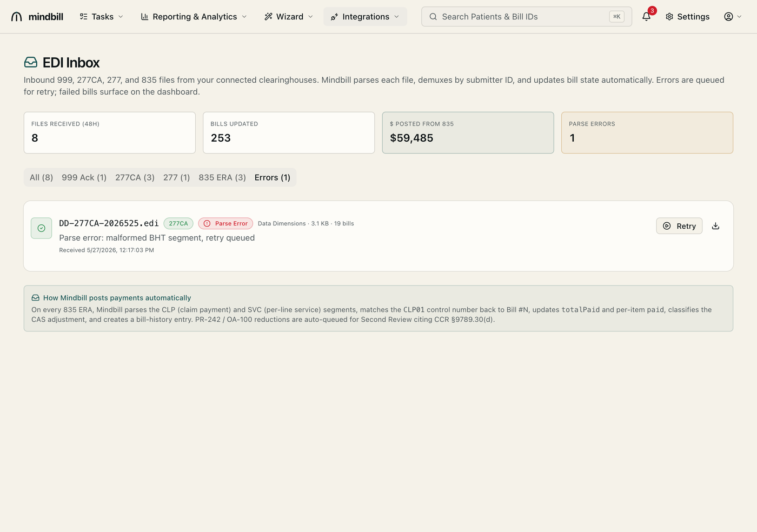
Task: Click the parse error message text
Action: click(x=157, y=238)
